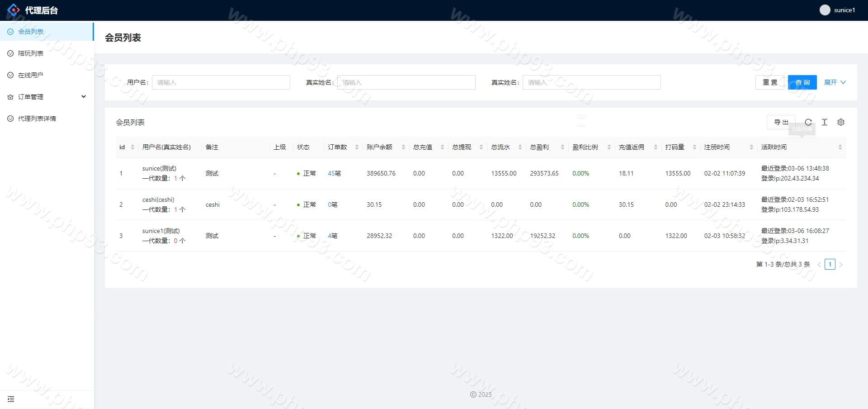Click the 查询 search button

tap(802, 82)
